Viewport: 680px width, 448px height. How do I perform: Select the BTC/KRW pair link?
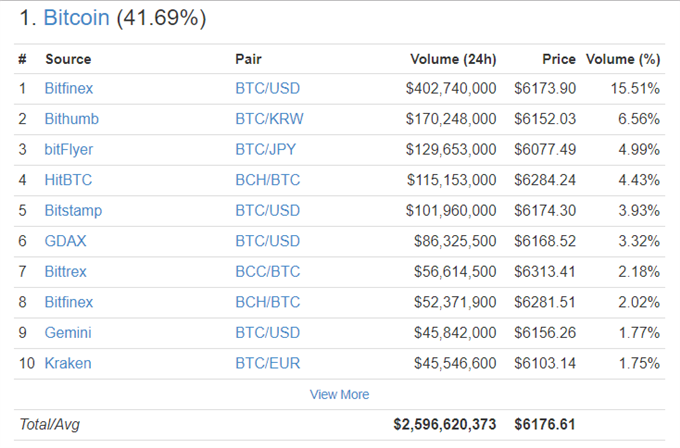[x=269, y=119]
